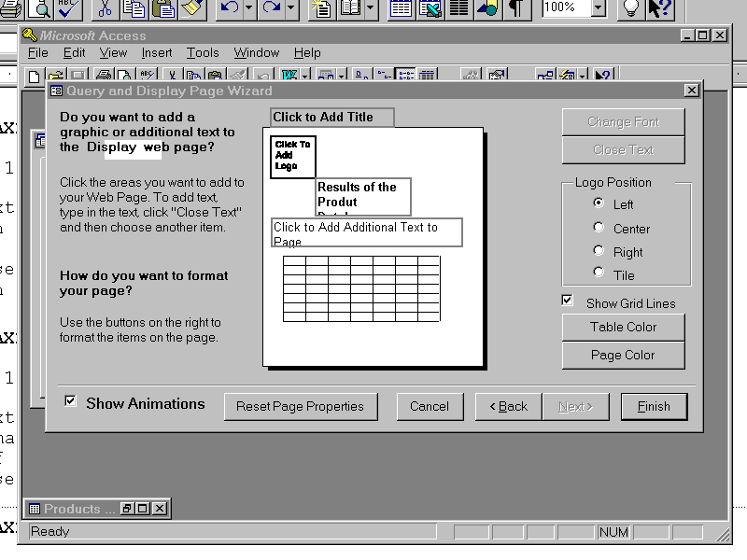Screen dimensions: 747x560
Task: Open the zoom percentage dropdown
Action: [x=598, y=9]
